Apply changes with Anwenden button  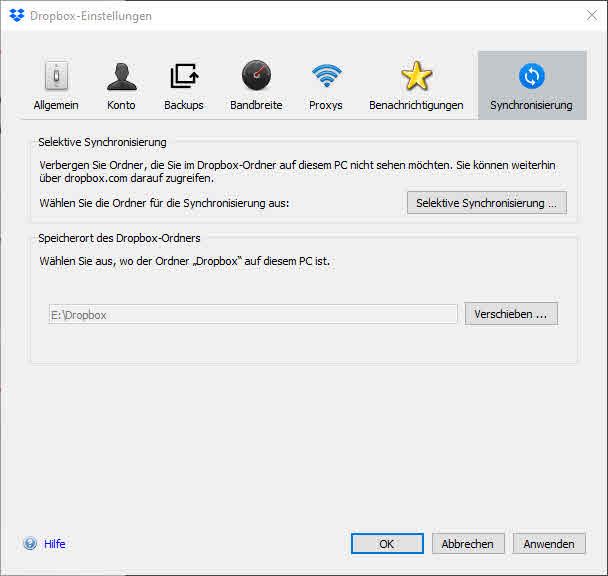(x=549, y=544)
